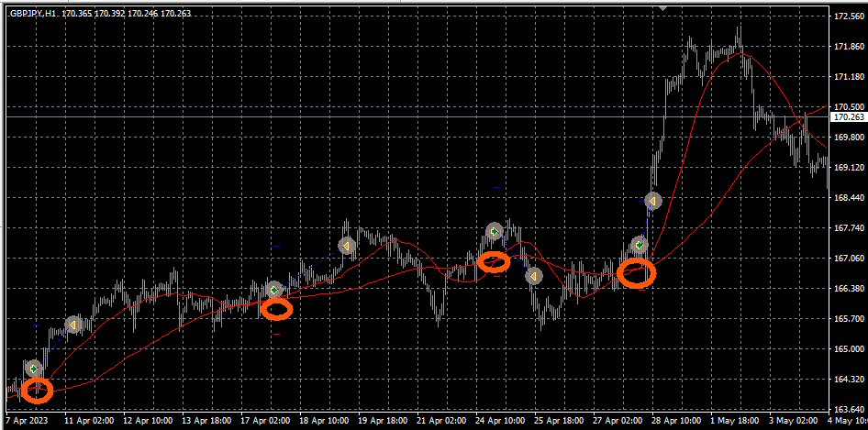Viewport: 868px width, 430px height.
Task: Select the orange ellipse near 17 Apr crossover
Action: [x=277, y=309]
